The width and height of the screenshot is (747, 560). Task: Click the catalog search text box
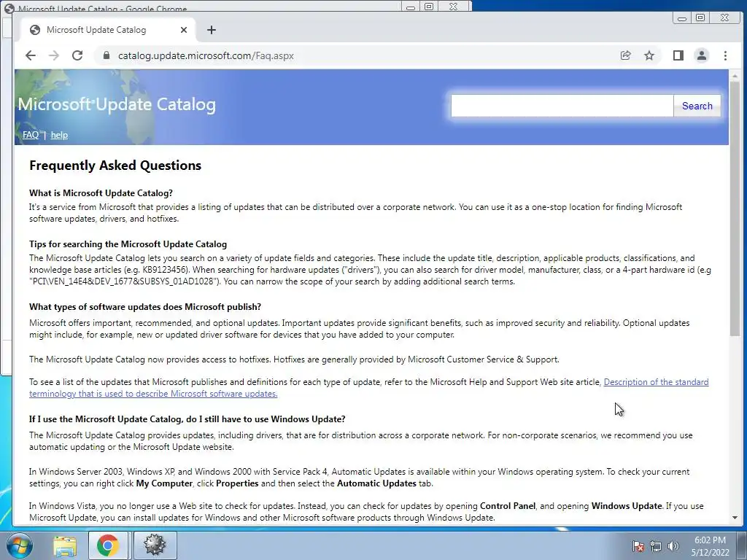click(562, 106)
